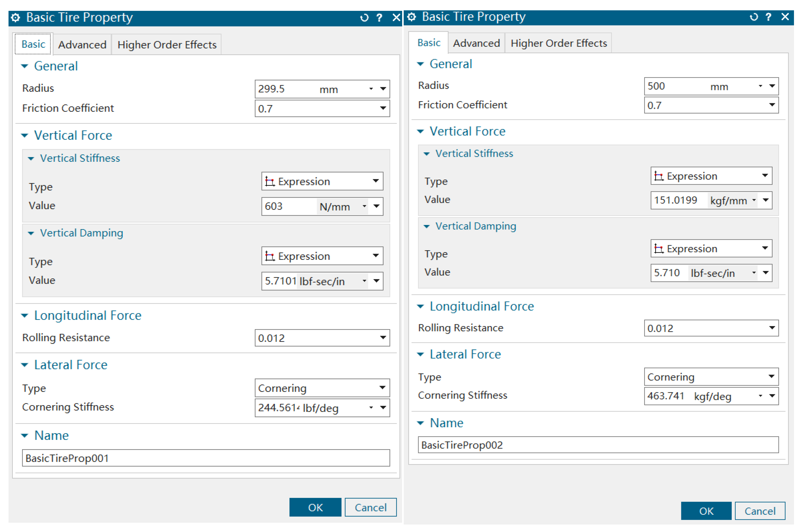This screenshot has width=803, height=532.
Task: Click reset icon in left dialog title bar
Action: pos(364,18)
